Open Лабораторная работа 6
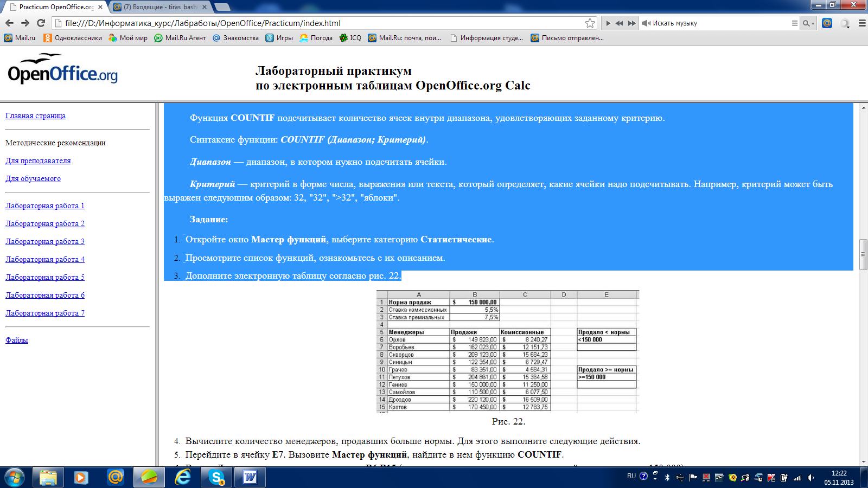Image resolution: width=868 pixels, height=488 pixels. tap(45, 295)
